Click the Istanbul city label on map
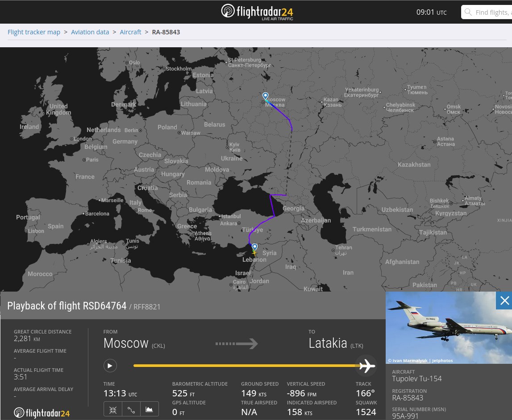The image size is (512, 420). click(231, 216)
